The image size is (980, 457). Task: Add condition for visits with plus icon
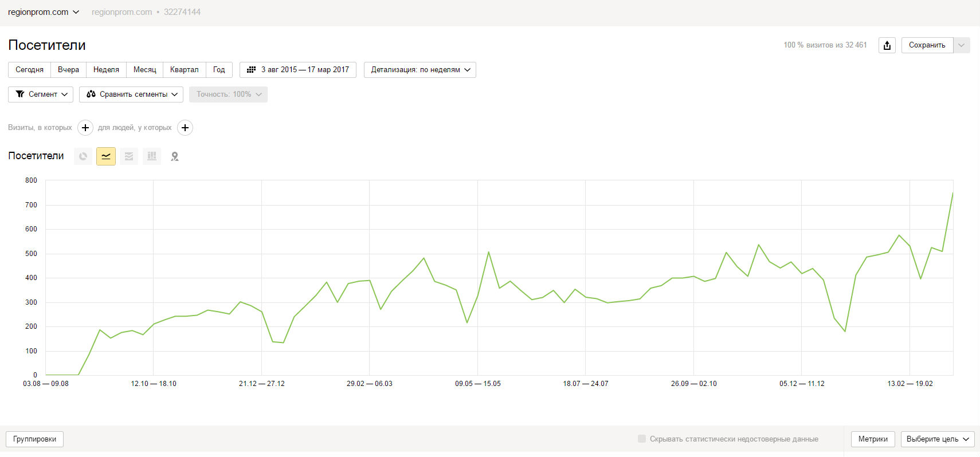[x=85, y=128]
